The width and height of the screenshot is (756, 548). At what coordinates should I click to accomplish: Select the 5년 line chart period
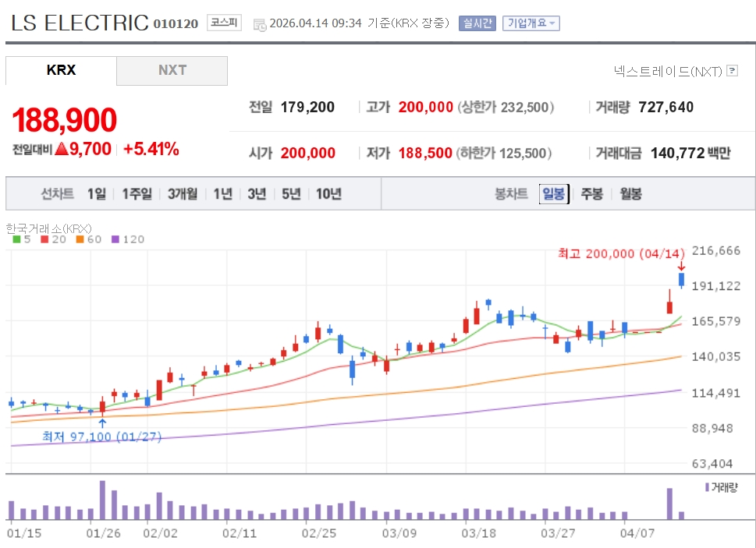(x=291, y=193)
